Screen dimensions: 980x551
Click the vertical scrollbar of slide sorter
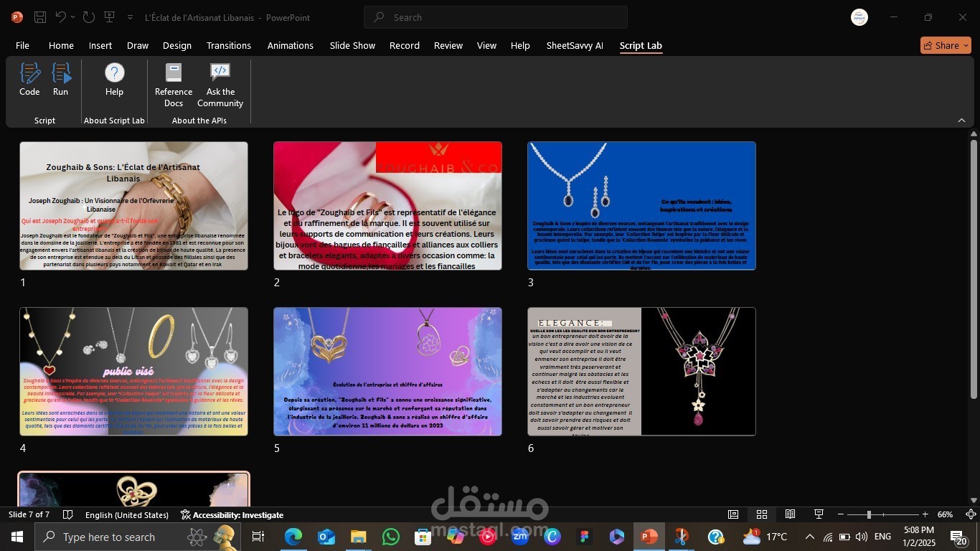click(974, 268)
